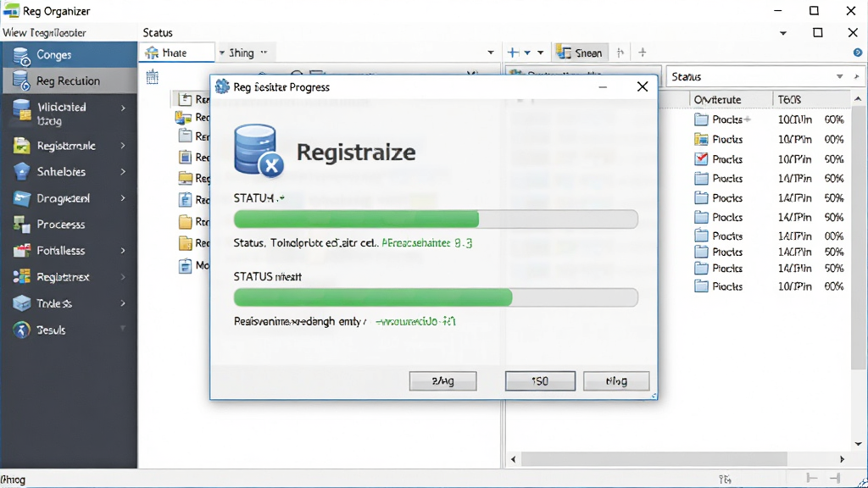Image resolution: width=868 pixels, height=488 pixels.
Task: Collapse the Sesuls sidebar arrow
Action: pyautogui.click(x=123, y=329)
